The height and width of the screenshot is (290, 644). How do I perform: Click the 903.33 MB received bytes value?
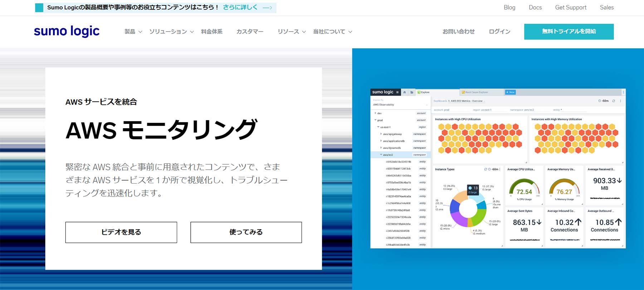(x=607, y=184)
